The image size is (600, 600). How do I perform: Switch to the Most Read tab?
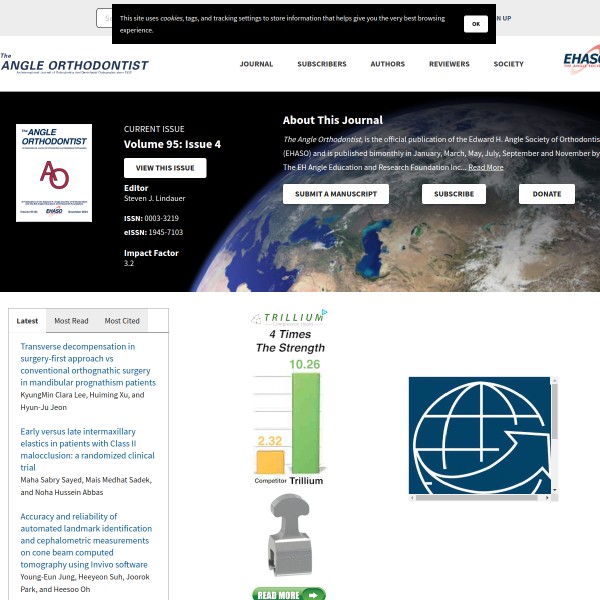[x=71, y=321]
